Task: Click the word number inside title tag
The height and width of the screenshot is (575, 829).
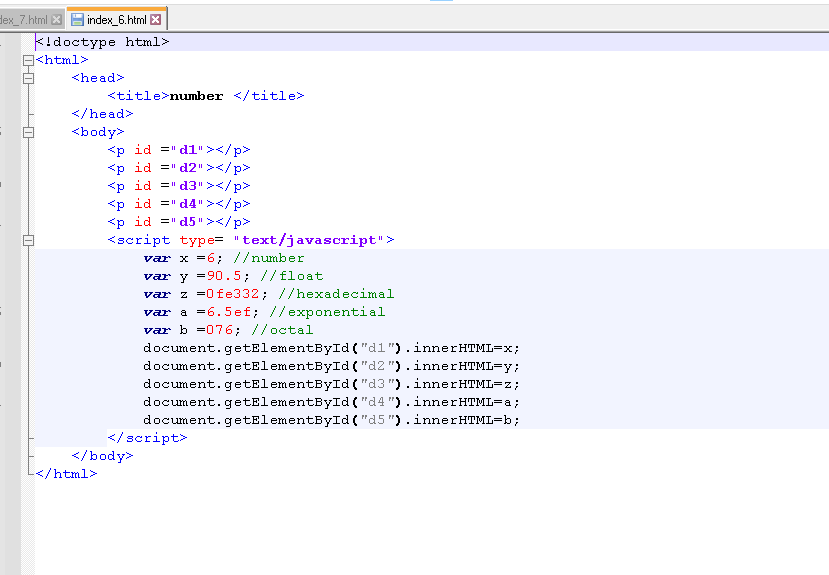Action: click(196, 96)
